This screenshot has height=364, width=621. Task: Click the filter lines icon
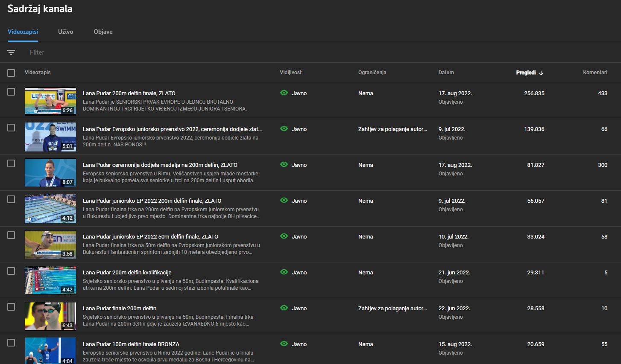click(11, 52)
